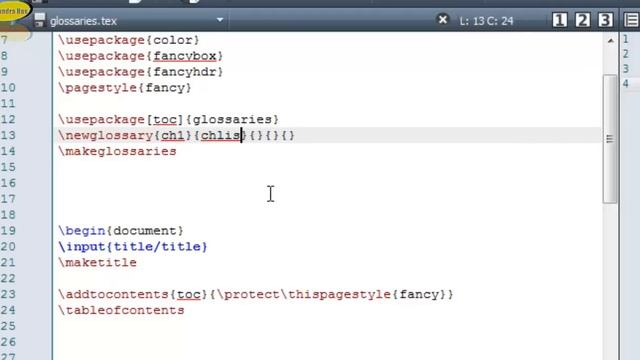Screen dimensions: 640x360
Task: Click \addtocontents line 23
Action: pos(256,295)
